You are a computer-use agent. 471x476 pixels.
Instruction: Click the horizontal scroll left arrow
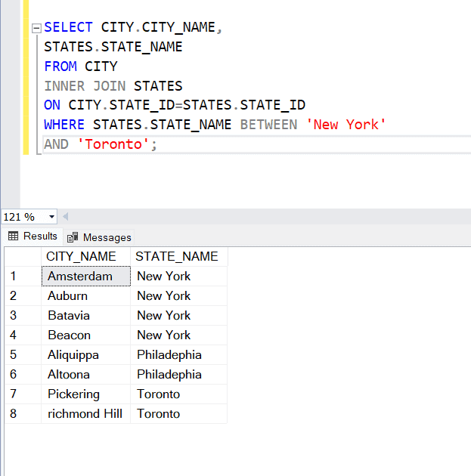point(65,217)
